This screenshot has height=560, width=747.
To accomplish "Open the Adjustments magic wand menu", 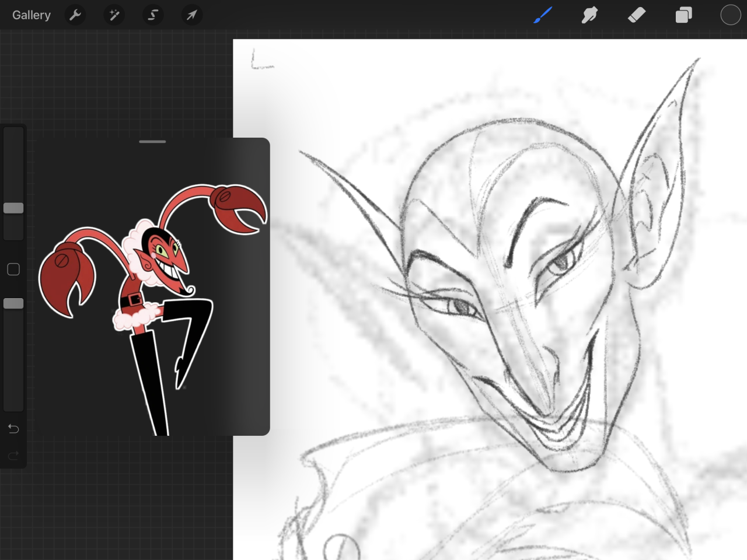I will pyautogui.click(x=114, y=15).
